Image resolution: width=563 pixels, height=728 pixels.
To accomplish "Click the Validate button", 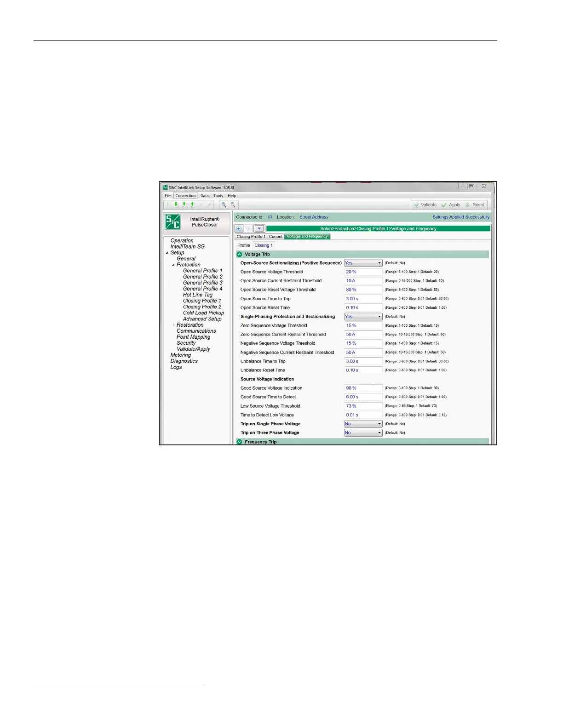I will click(x=425, y=205).
